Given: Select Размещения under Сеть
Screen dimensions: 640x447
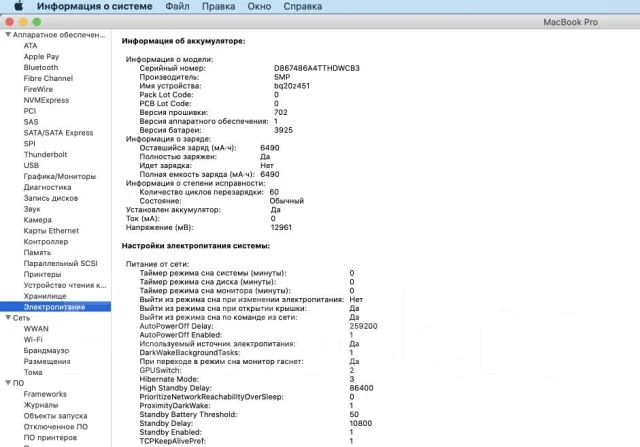Looking at the screenshot, I should tap(47, 361).
